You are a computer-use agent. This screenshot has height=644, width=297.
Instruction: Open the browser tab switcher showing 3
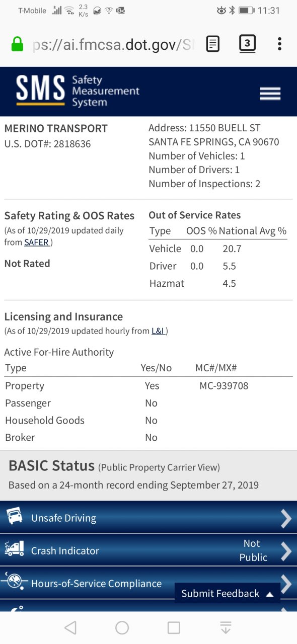247,44
